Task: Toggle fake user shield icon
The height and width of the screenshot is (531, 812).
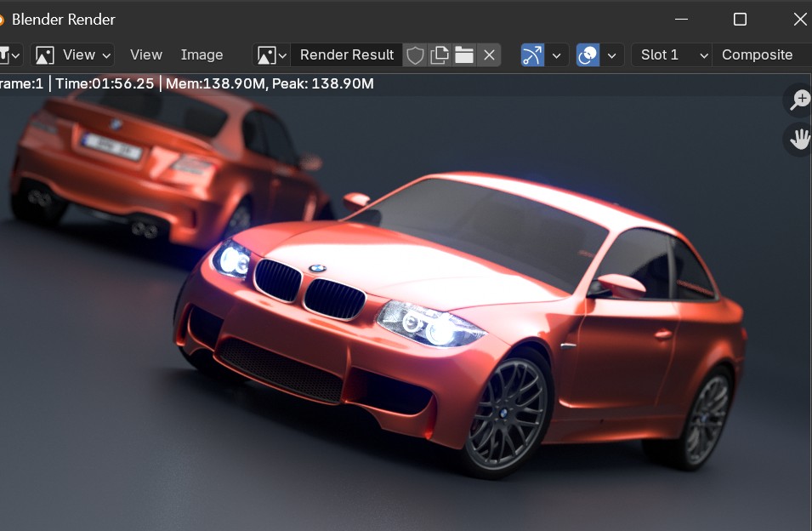Action: tap(415, 55)
